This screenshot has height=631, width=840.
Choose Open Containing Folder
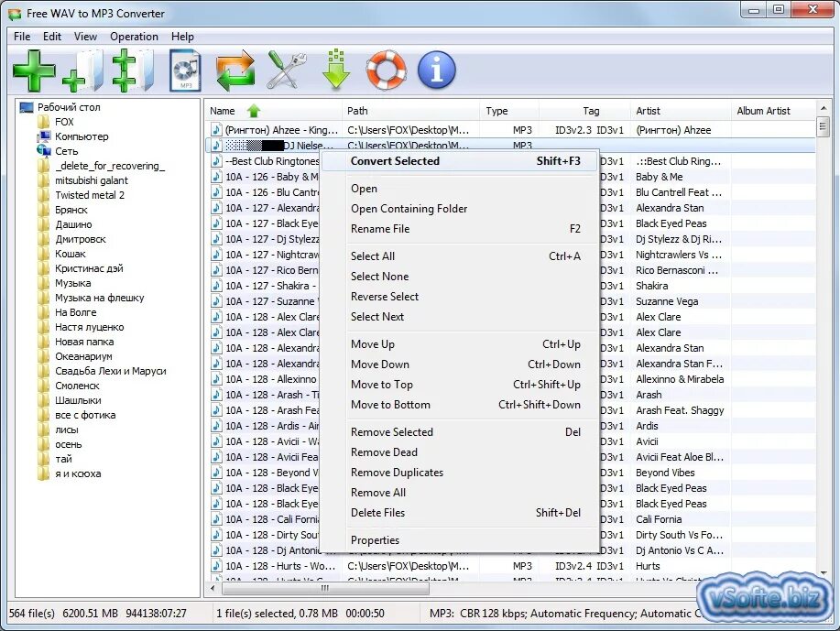460,209
